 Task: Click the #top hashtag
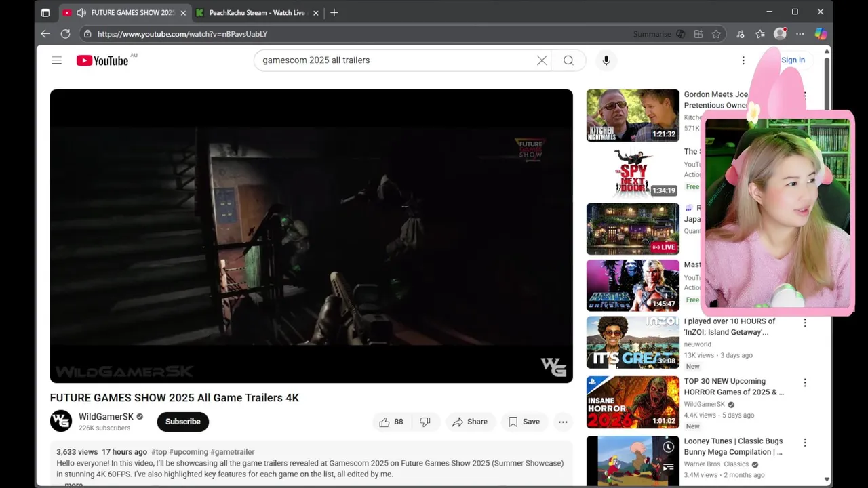(159, 452)
